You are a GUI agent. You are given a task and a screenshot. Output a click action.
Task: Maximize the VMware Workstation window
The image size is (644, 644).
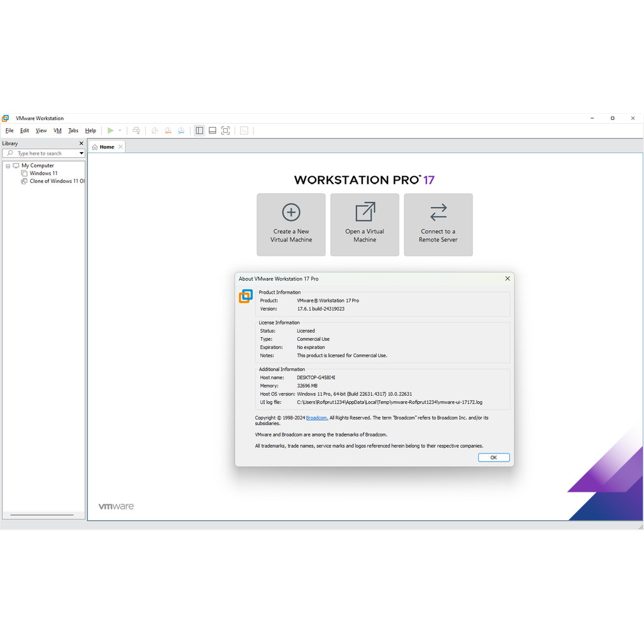[x=613, y=118]
